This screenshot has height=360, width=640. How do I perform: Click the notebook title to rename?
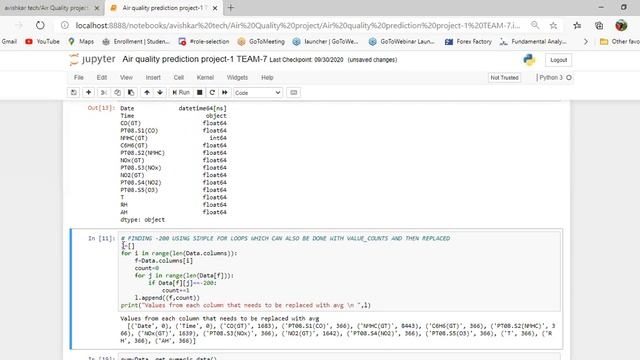point(195,60)
